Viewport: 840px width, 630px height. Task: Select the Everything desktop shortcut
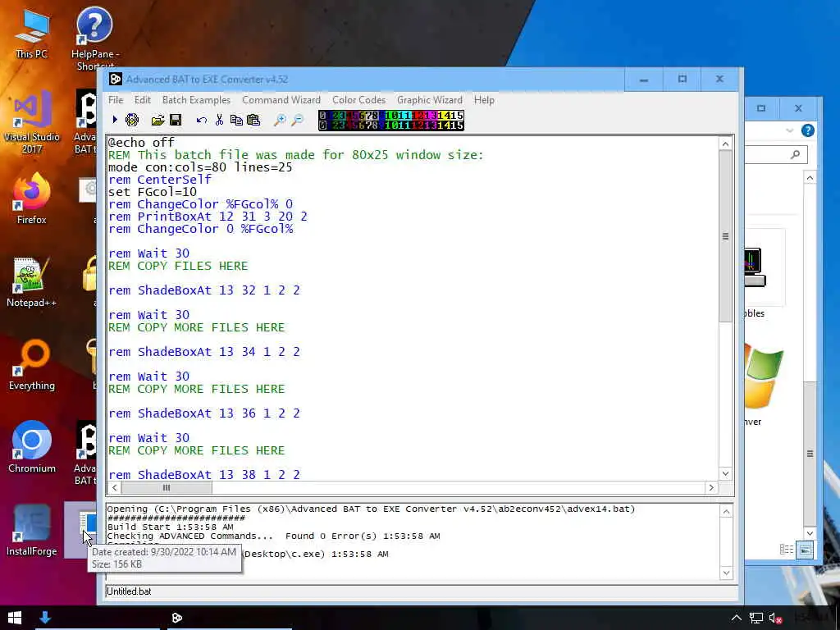click(x=32, y=365)
